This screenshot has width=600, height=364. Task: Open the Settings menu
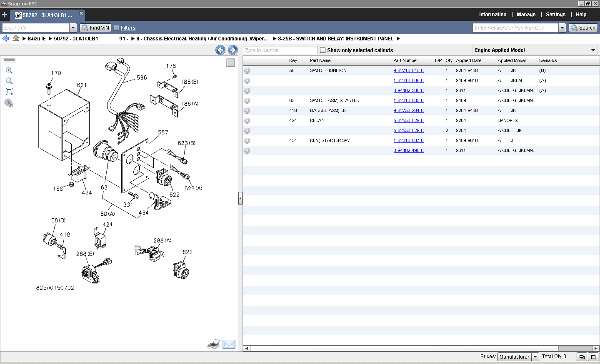click(x=555, y=14)
